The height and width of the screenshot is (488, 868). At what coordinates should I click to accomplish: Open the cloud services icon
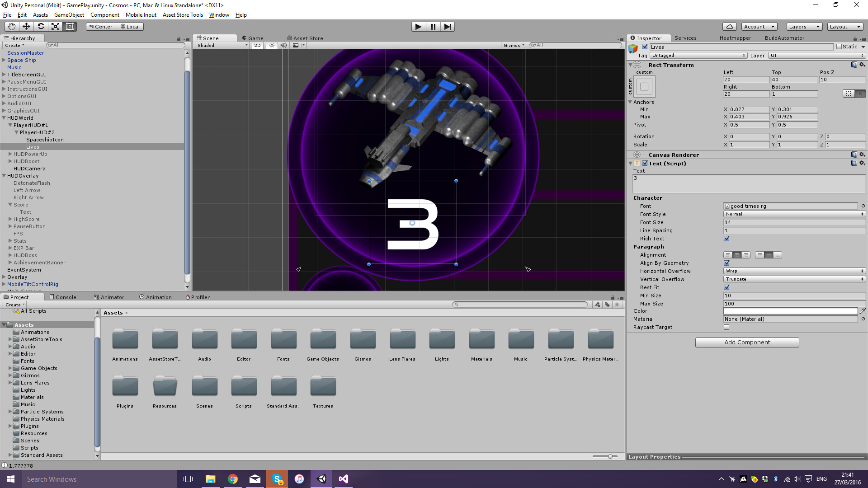point(729,27)
